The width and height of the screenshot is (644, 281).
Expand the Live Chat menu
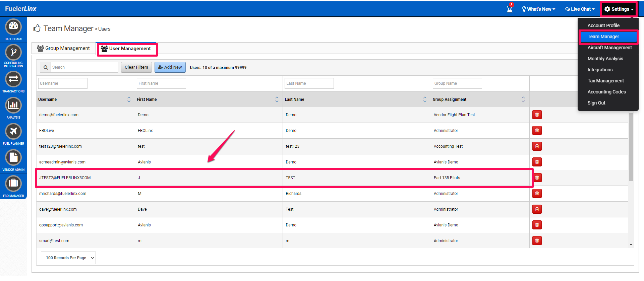click(580, 9)
